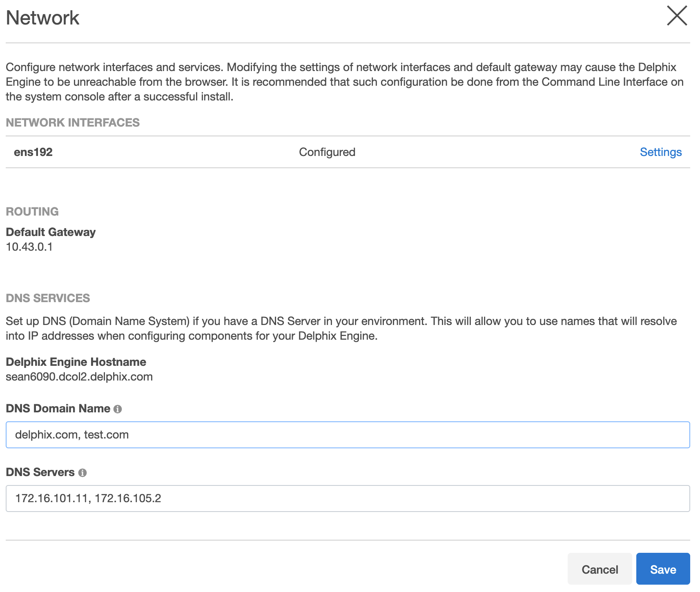Click the DNS Domain Name info icon
The image size is (700, 592).
click(118, 408)
